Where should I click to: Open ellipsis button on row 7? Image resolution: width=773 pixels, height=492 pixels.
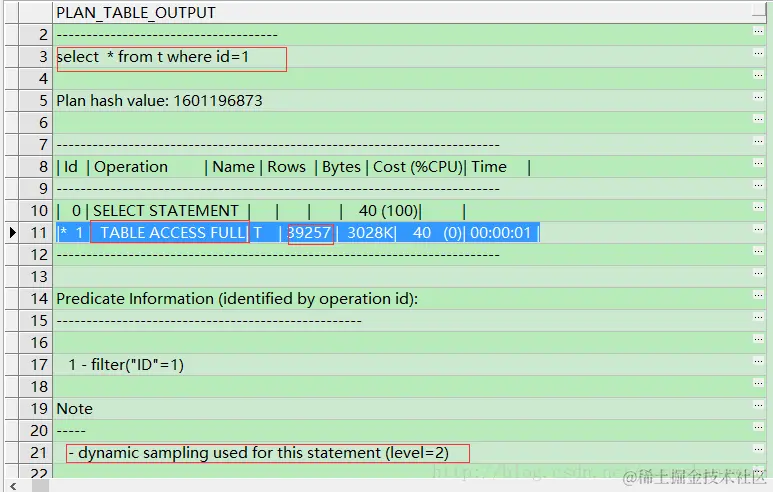(x=758, y=141)
